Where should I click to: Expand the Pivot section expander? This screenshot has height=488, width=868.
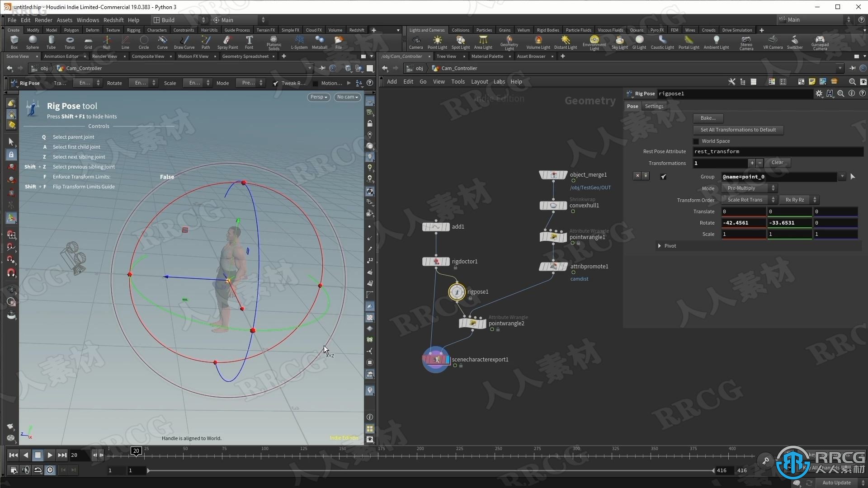(659, 245)
